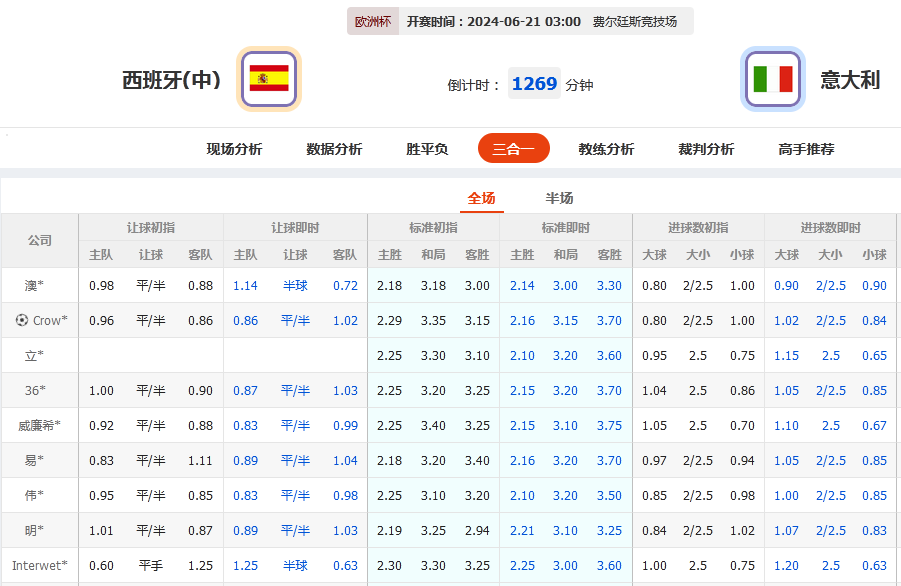Open the 裁判分析 section

[x=705, y=148]
